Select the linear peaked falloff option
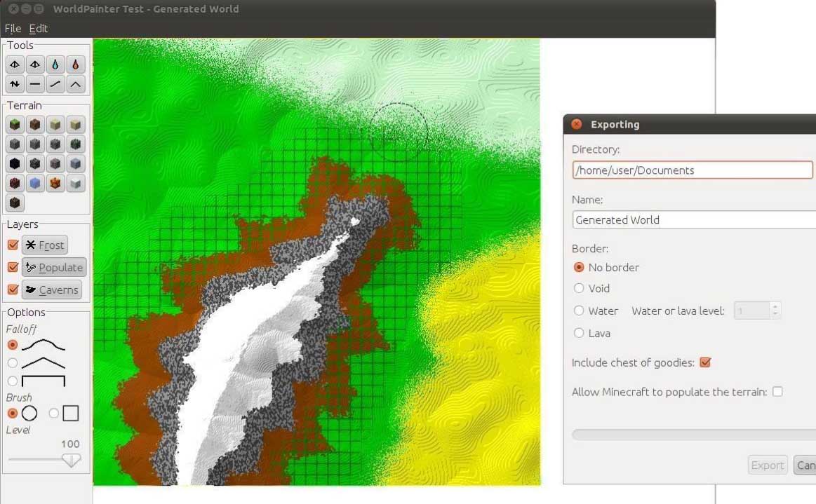816x504 pixels. coord(13,362)
